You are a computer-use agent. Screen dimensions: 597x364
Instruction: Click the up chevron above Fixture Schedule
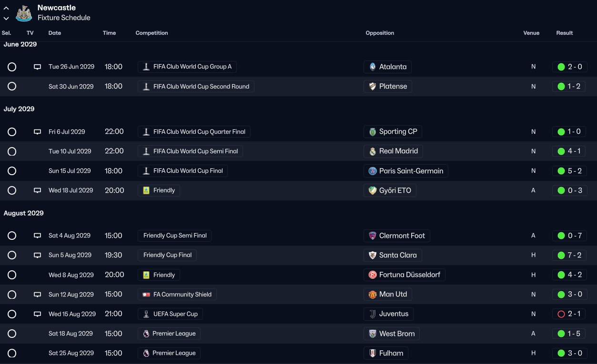[x=6, y=8]
